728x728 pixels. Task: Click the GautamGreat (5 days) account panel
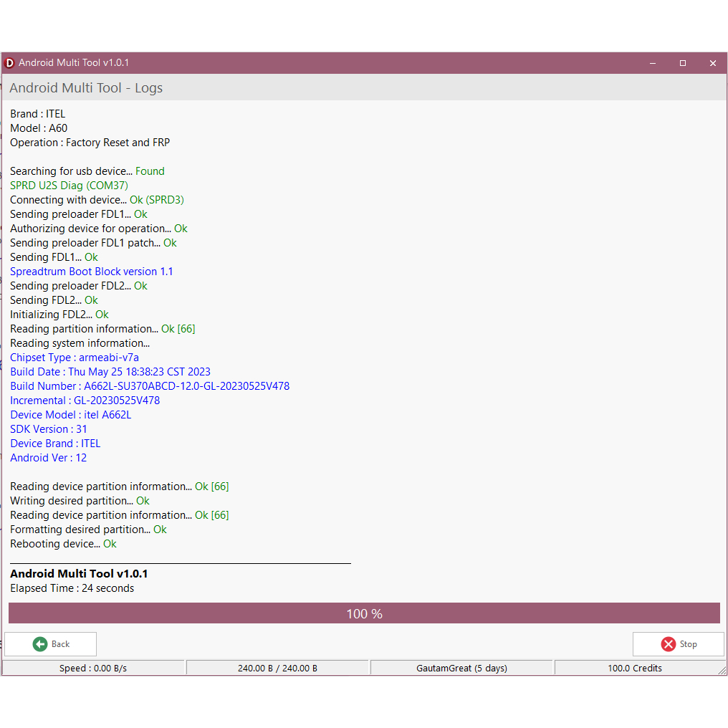461,668
